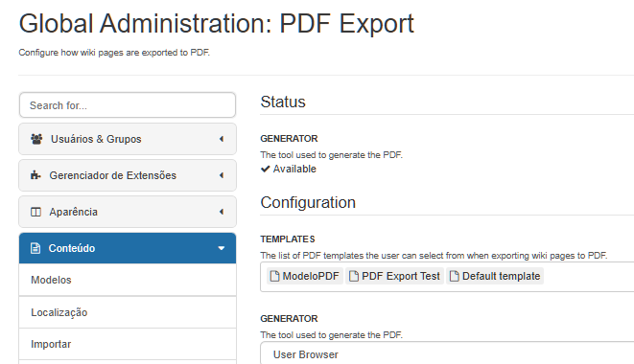Select the Usuários & Grupos menu label
This screenshot has height=364, width=634.
[x=96, y=139]
